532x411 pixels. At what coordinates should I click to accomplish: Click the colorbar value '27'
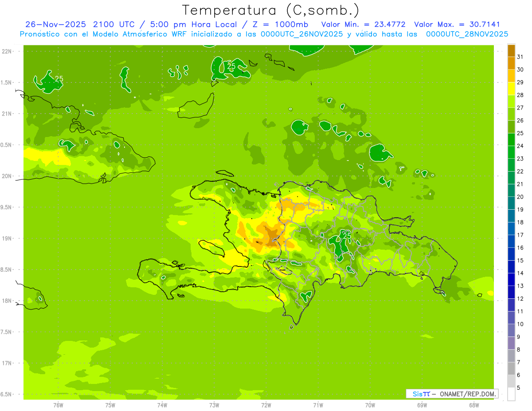(x=520, y=108)
